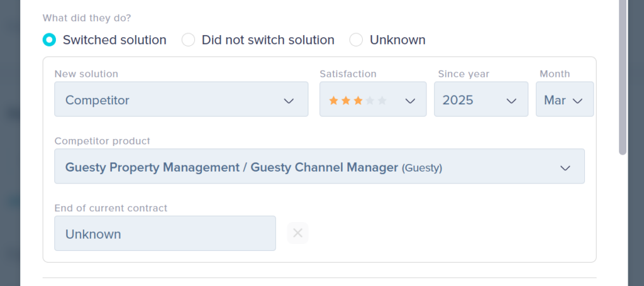Open the New solution dropdown showing Competitor
644x286 pixels.
181,99
